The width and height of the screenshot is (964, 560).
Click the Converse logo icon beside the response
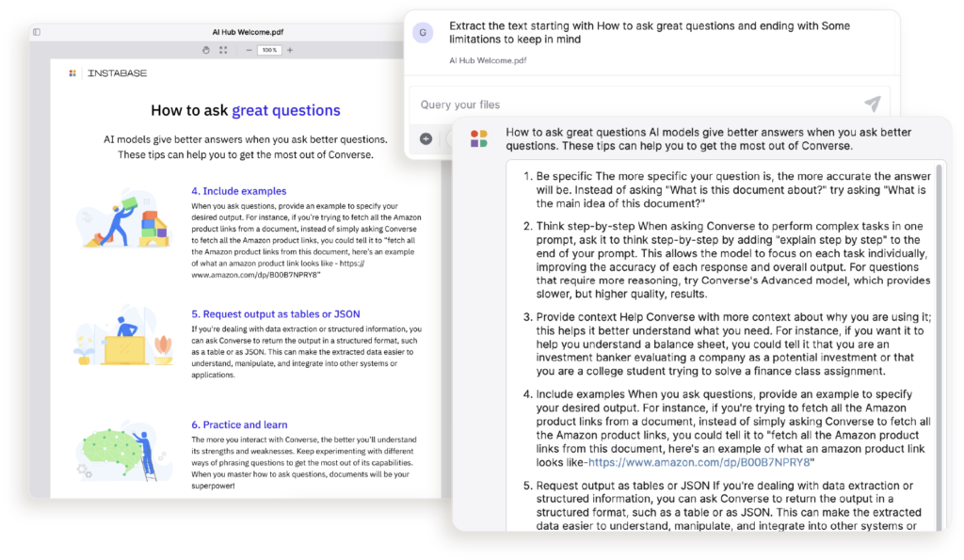(479, 138)
